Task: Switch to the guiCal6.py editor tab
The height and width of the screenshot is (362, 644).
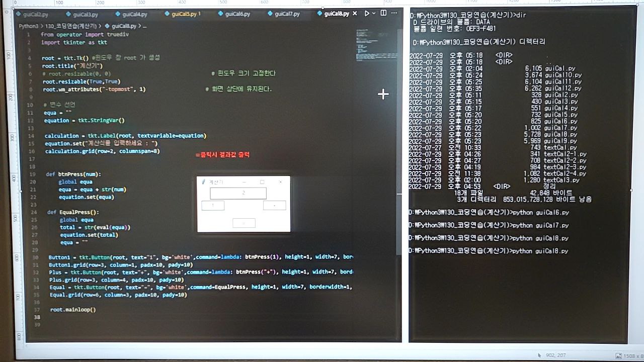Action: 234,14
